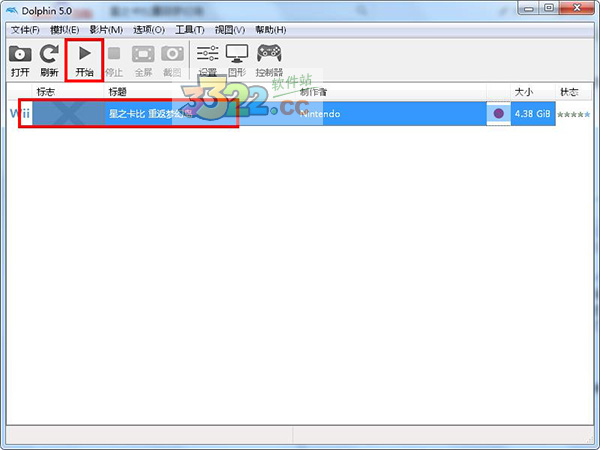Image resolution: width=600 pixels, height=450 pixels.
Task: Toggle fullscreen with 全屏 icon
Action: 143,61
